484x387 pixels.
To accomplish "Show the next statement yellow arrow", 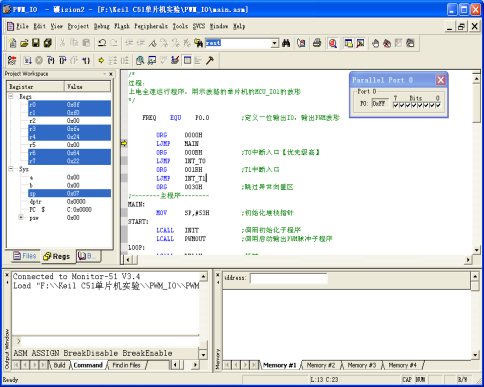I will (x=101, y=60).
